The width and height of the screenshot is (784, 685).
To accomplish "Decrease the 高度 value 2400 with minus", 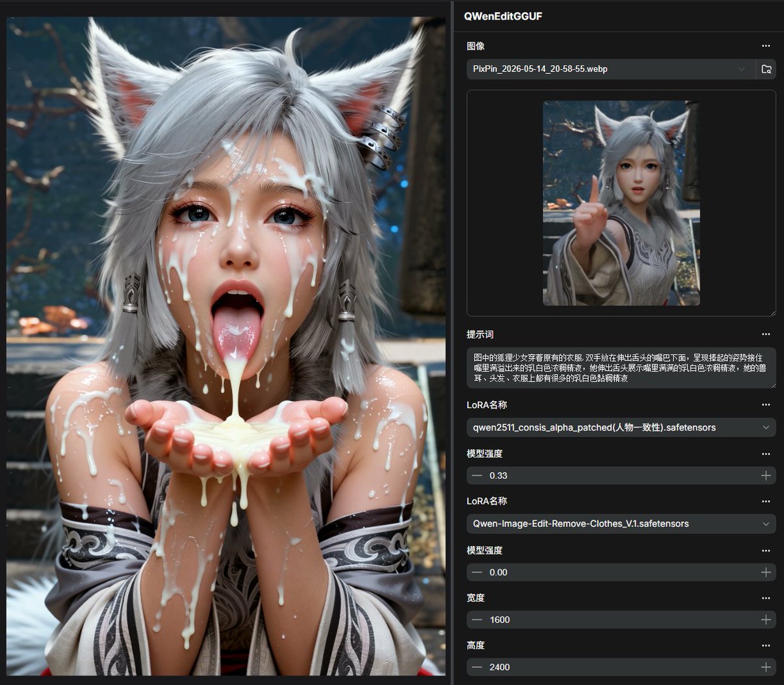I will click(477, 667).
